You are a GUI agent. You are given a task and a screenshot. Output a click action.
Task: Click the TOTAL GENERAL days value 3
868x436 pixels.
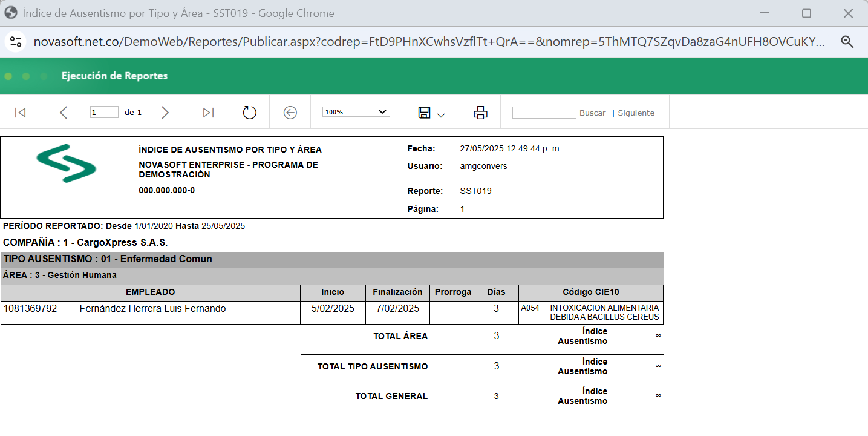[x=497, y=397]
